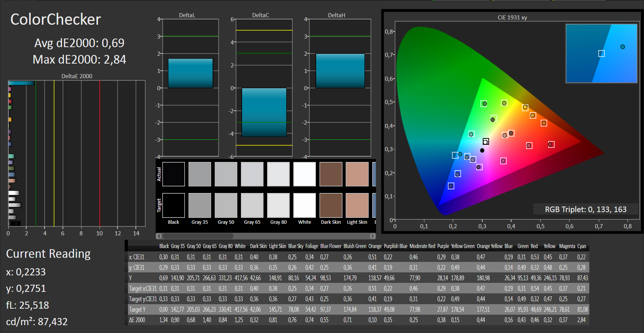Select the Actual Gray 35 swatch
This screenshot has width=644, height=333.
click(x=200, y=174)
